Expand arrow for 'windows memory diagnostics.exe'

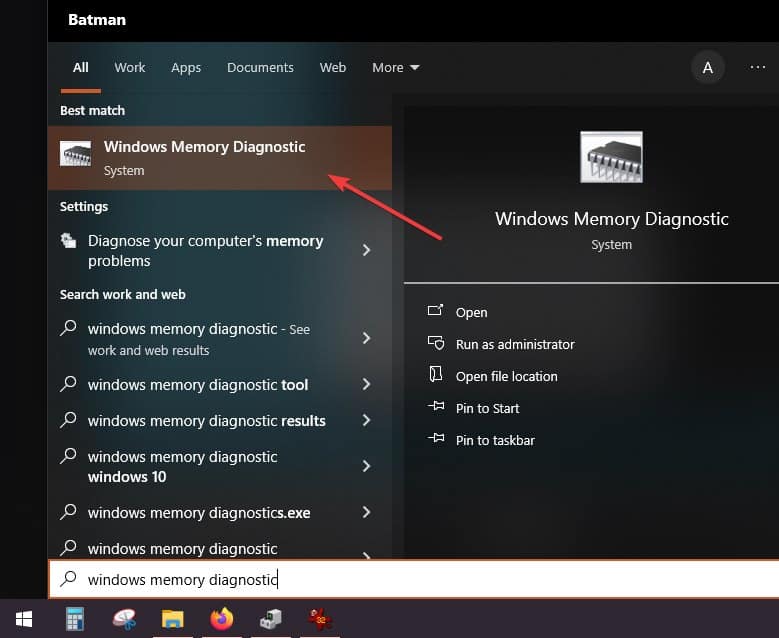[x=366, y=512]
